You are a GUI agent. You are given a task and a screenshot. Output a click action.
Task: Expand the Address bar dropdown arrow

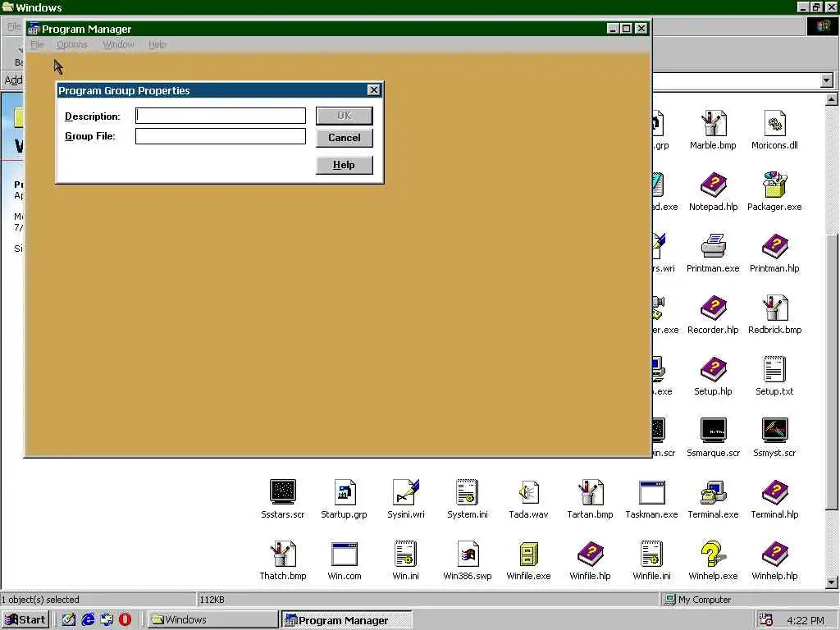pos(827,81)
